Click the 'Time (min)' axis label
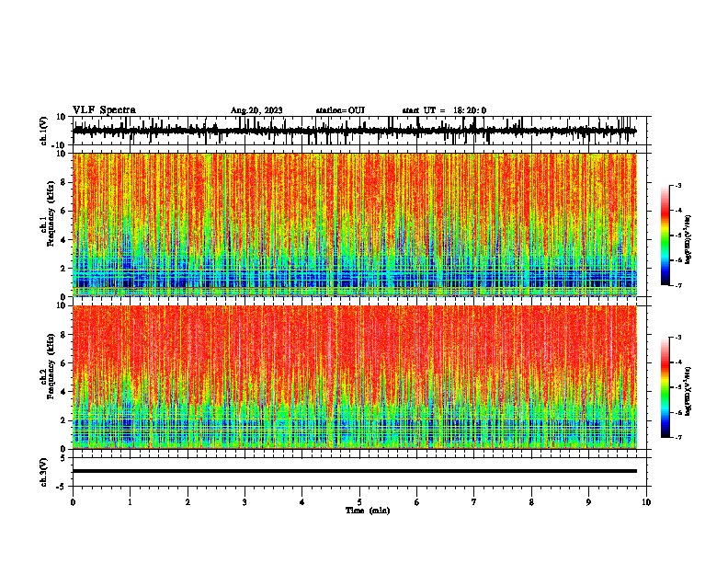Image resolution: width=728 pixels, height=563 pixels. pos(368,511)
